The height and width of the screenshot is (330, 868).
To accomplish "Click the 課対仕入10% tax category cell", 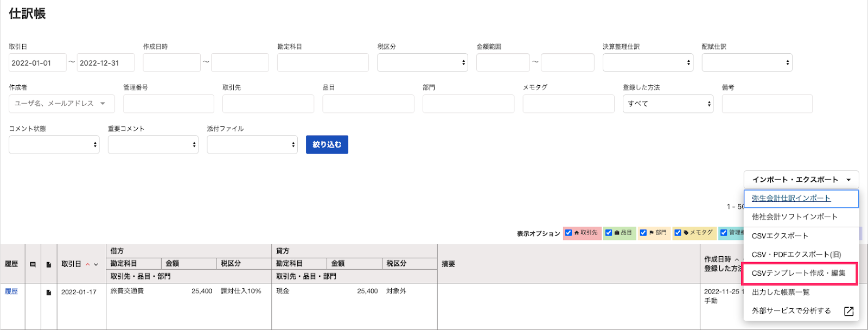I will 241,291.
